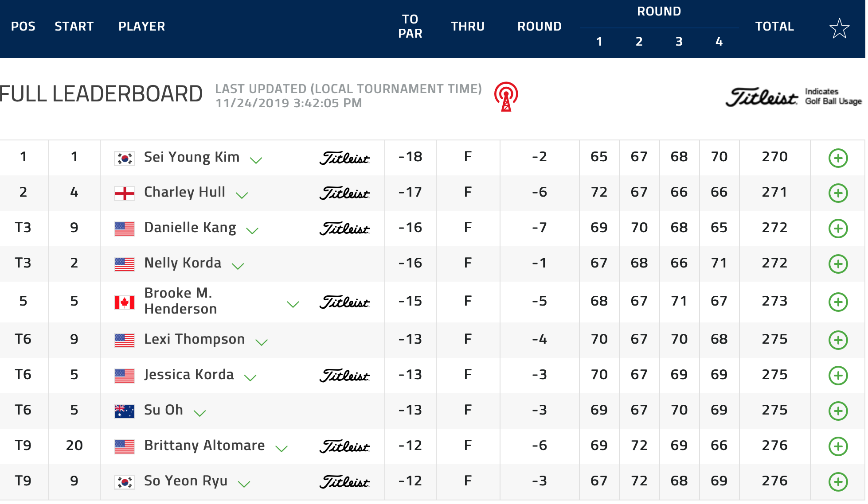Click the favorites star icon in header
868x504 pixels.
coord(839,28)
